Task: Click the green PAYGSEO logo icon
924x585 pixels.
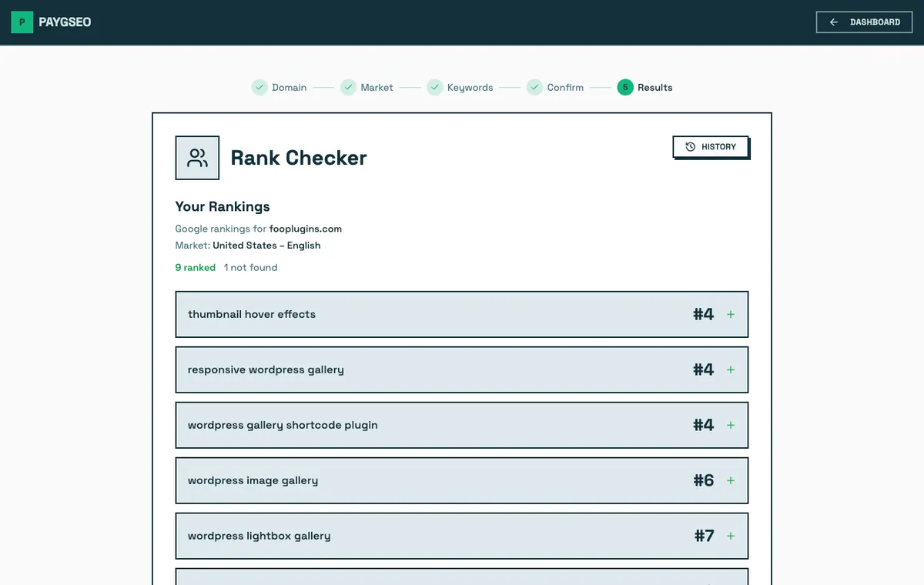Action: (x=22, y=22)
